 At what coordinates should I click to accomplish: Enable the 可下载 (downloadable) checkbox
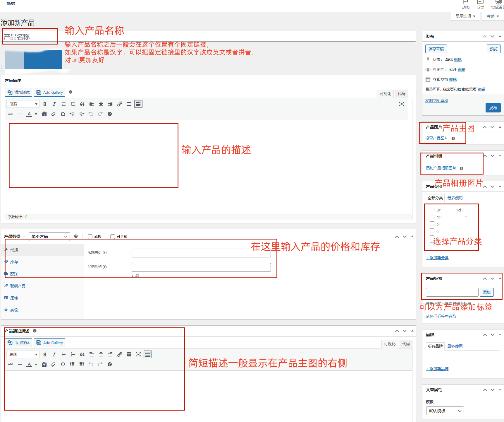pos(113,237)
